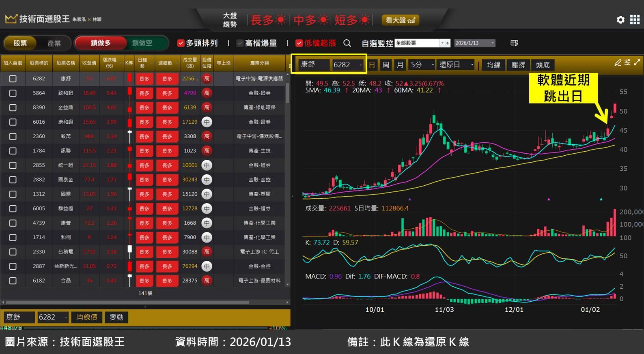Click the 短多 market trend indicator
This screenshot has width=644, height=354.
point(352,20)
